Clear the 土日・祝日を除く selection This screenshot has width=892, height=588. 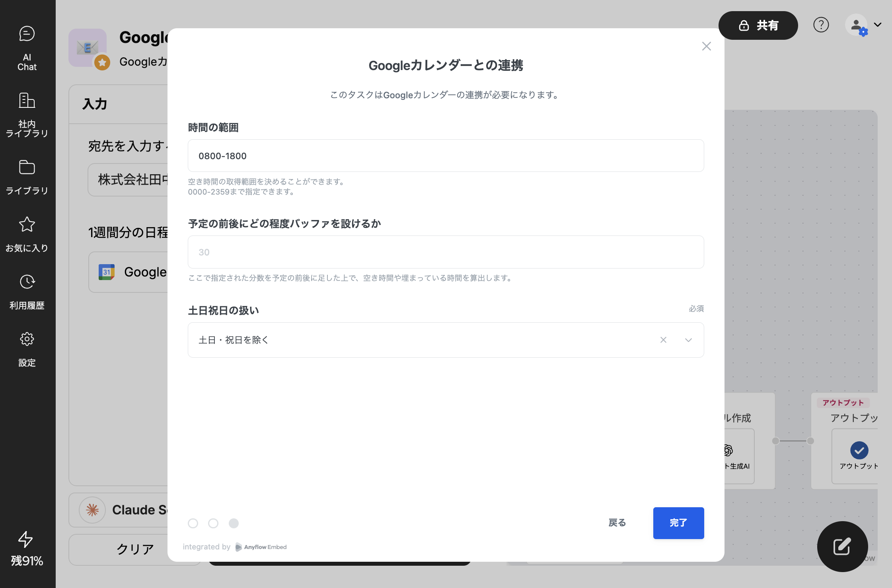[x=663, y=340]
